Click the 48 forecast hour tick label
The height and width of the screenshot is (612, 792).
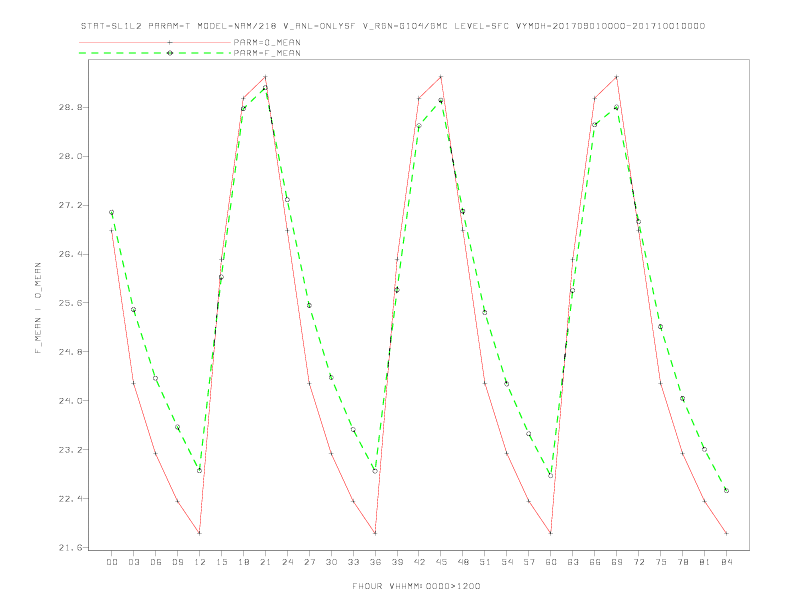463,562
